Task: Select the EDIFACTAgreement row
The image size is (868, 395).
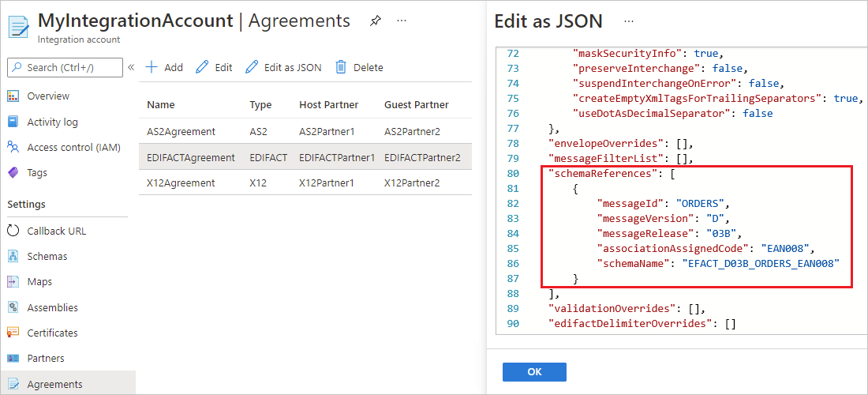Action: coord(305,156)
